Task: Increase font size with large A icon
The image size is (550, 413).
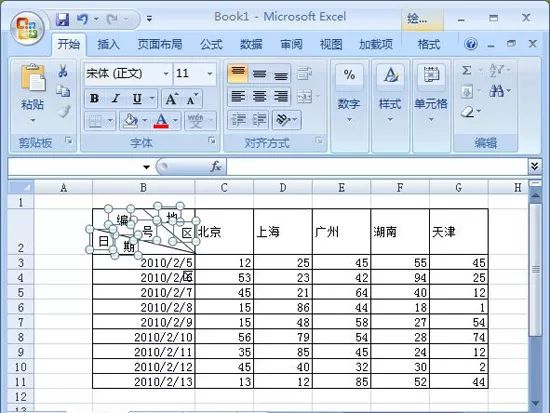Action: click(172, 99)
